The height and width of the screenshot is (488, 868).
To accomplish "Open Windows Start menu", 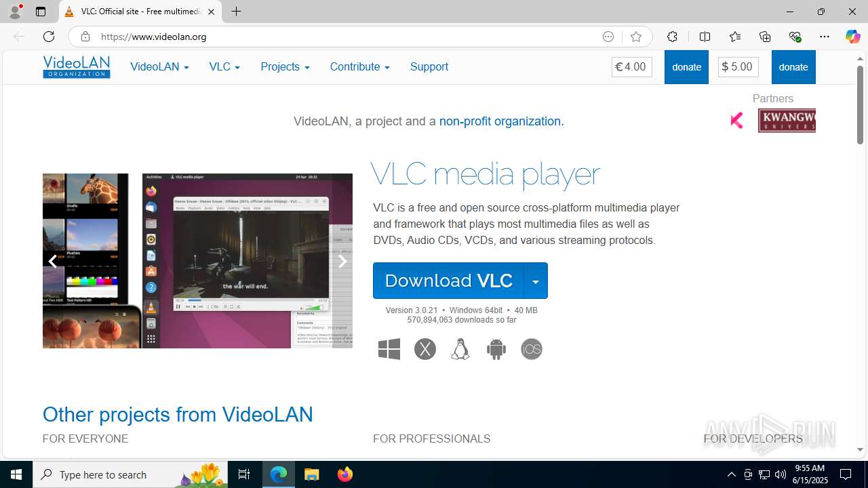I will [16, 474].
